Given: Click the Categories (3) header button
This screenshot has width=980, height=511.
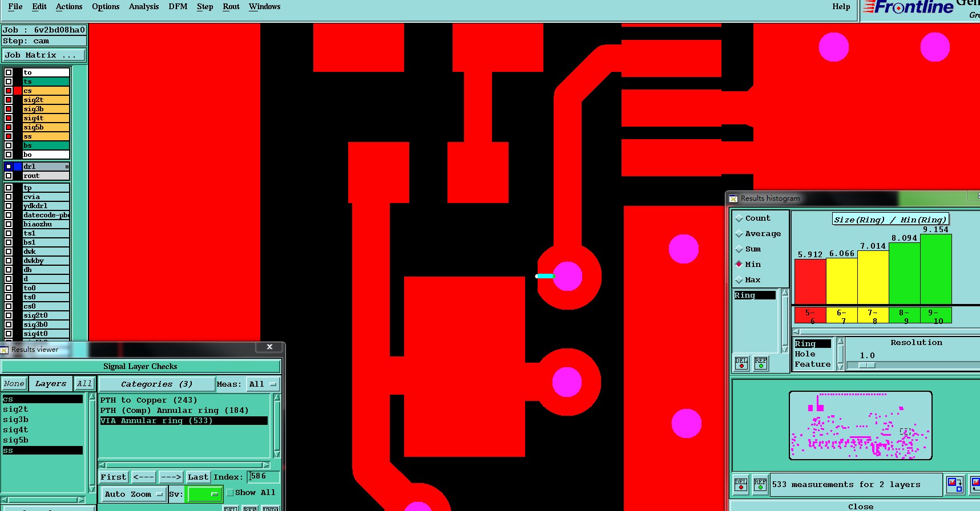Looking at the screenshot, I should [x=156, y=384].
